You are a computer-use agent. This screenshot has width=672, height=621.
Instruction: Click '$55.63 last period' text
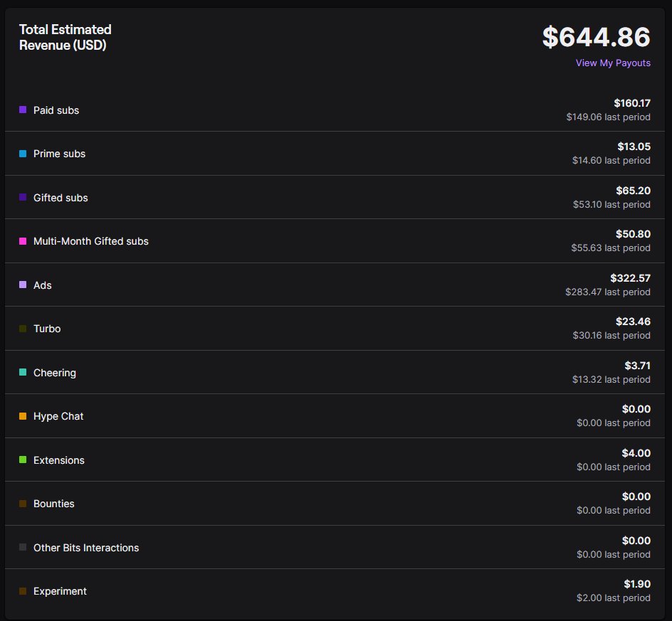[x=611, y=248]
